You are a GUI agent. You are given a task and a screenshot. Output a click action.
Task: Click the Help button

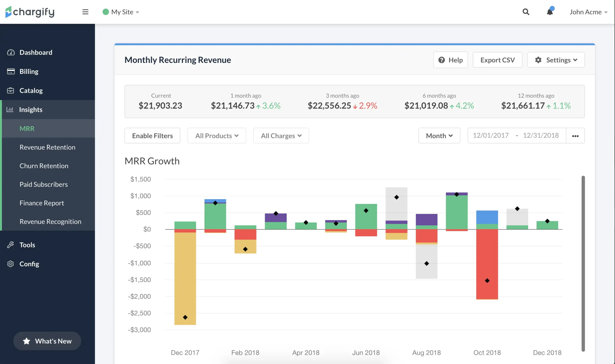tap(450, 60)
